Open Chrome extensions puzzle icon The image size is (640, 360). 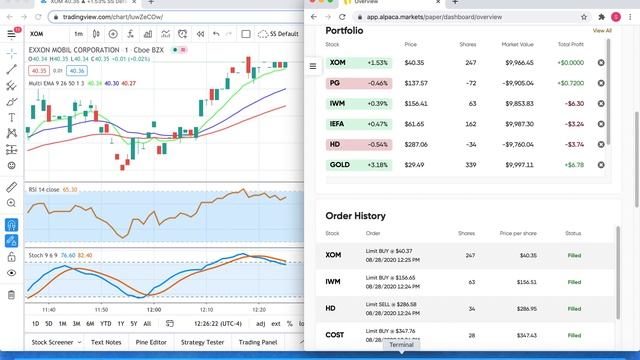click(601, 17)
